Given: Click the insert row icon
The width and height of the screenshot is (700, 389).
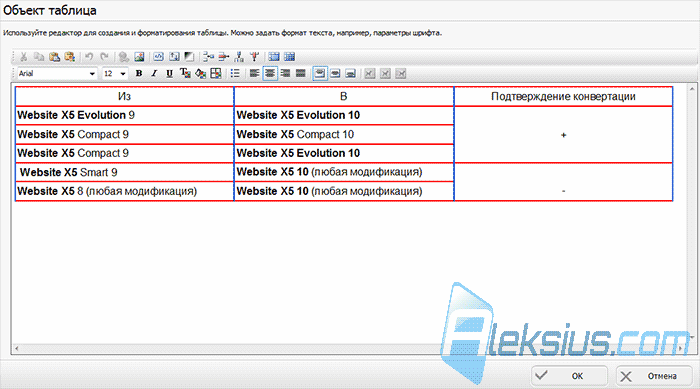Looking at the screenshot, I should tap(208, 57).
